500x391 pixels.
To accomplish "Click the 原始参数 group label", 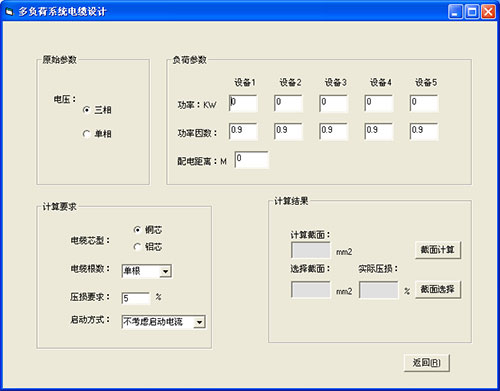I will (x=60, y=60).
